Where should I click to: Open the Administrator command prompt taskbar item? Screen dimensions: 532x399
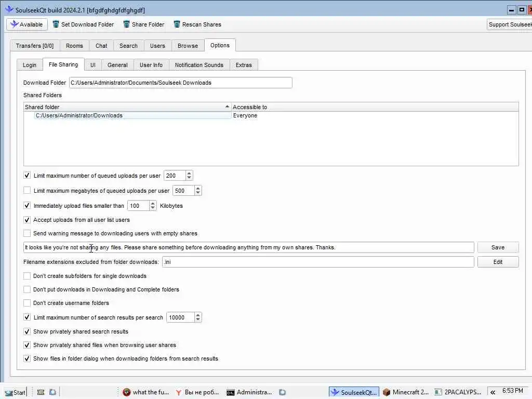coord(249,392)
